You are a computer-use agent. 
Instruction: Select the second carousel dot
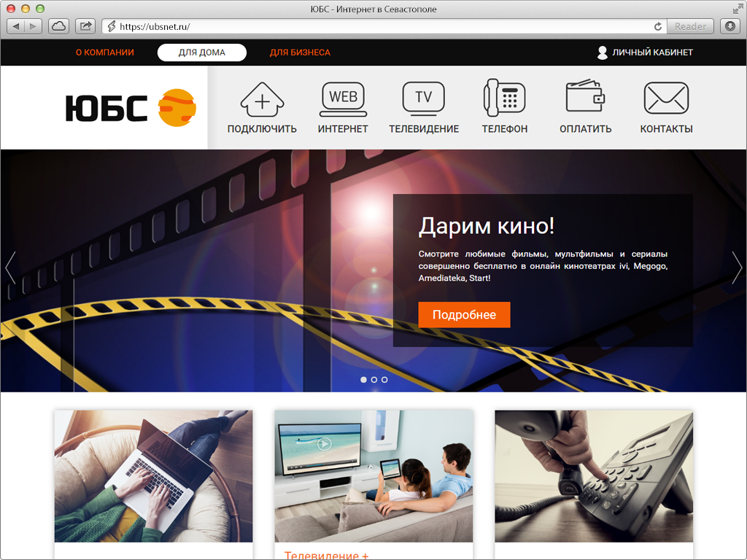pyautogui.click(x=373, y=379)
